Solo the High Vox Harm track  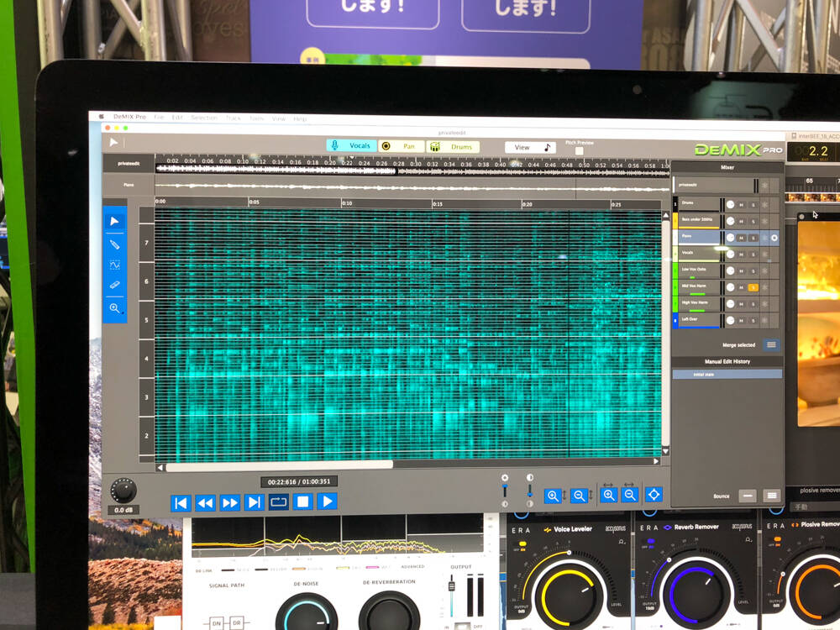753,304
